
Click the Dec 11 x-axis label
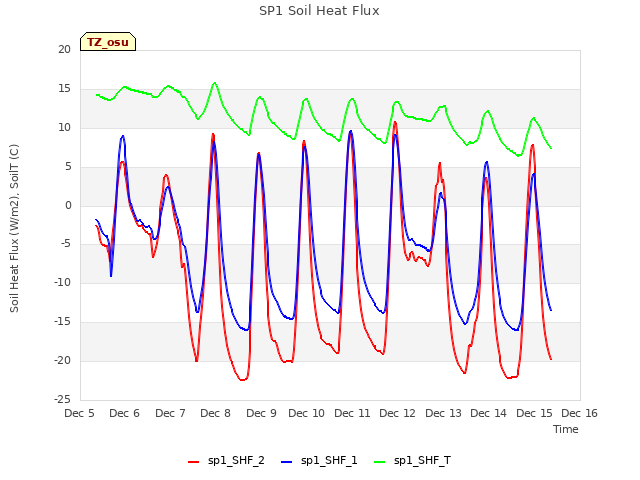[x=352, y=413]
